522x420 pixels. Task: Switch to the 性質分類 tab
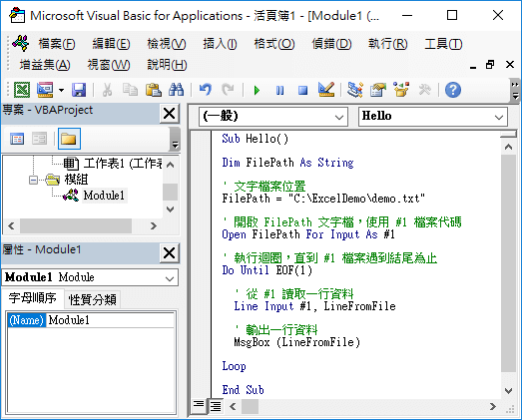click(92, 299)
